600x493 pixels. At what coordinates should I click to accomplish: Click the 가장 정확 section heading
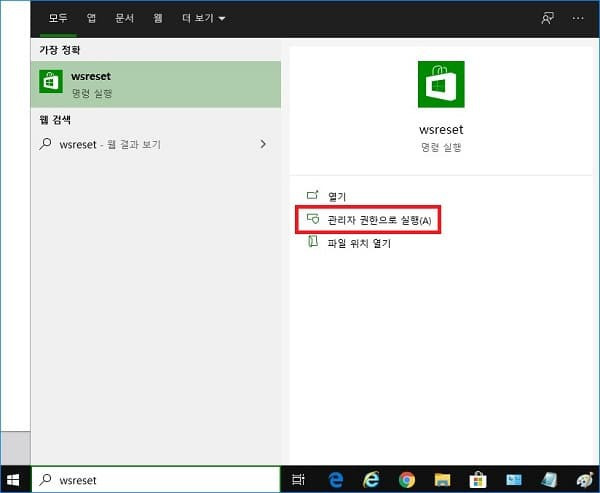coord(60,50)
